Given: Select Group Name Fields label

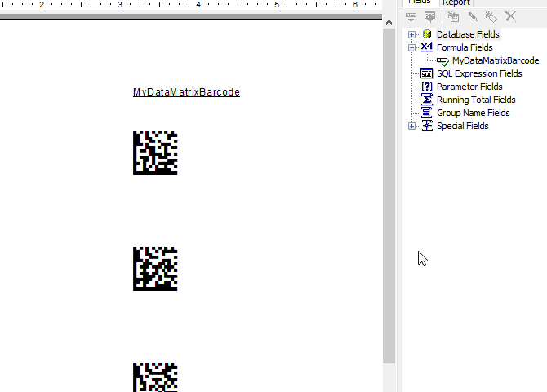Looking at the screenshot, I should pyautogui.click(x=473, y=113).
